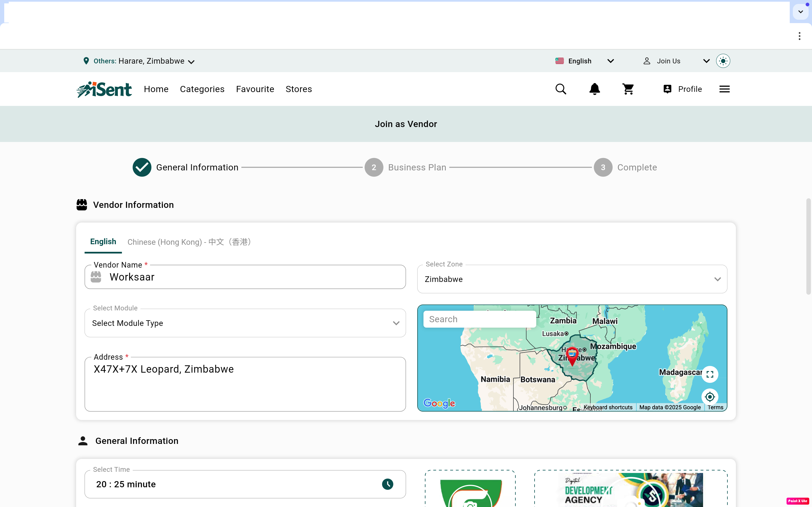Open the Categories menu item
Image resolution: width=812 pixels, height=507 pixels.
coord(202,89)
